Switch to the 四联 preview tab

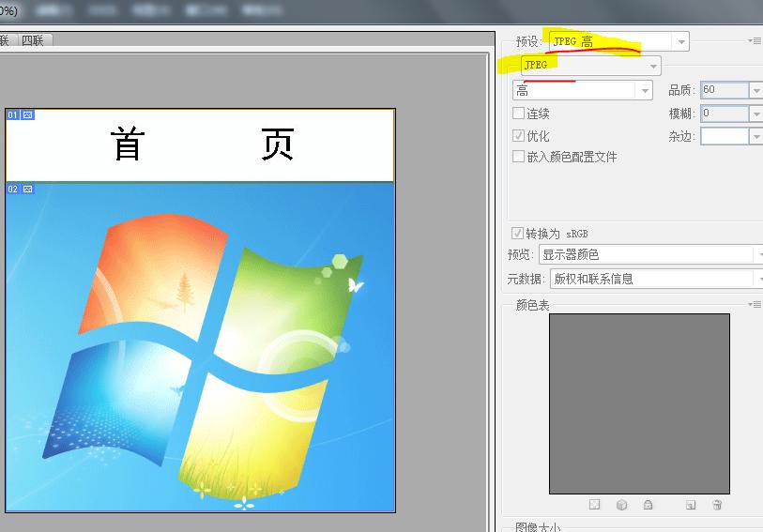point(33,39)
